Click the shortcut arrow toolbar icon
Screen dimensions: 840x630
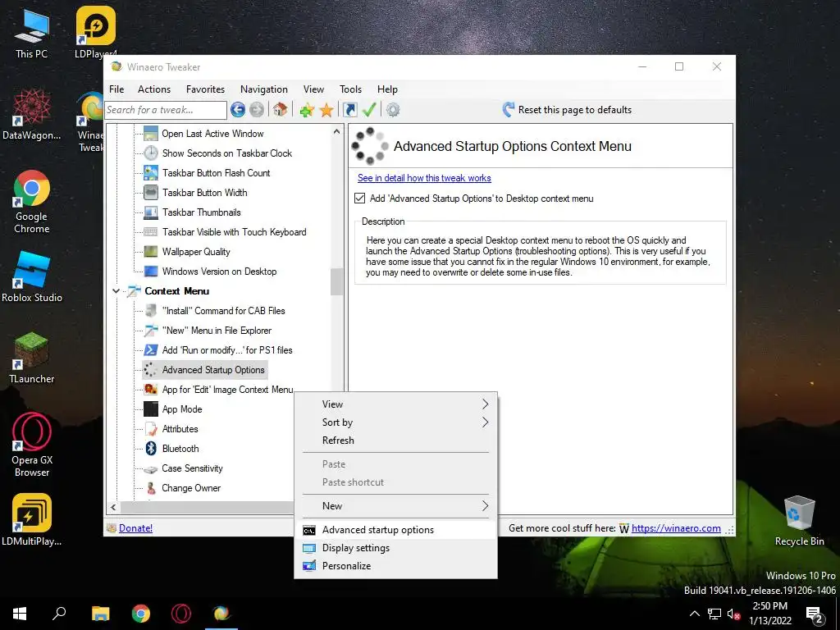(349, 110)
